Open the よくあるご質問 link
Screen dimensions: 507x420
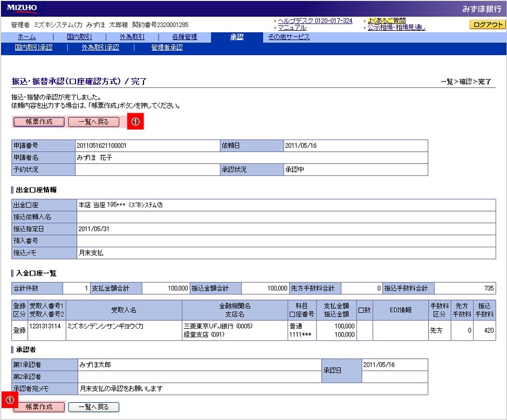(387, 20)
